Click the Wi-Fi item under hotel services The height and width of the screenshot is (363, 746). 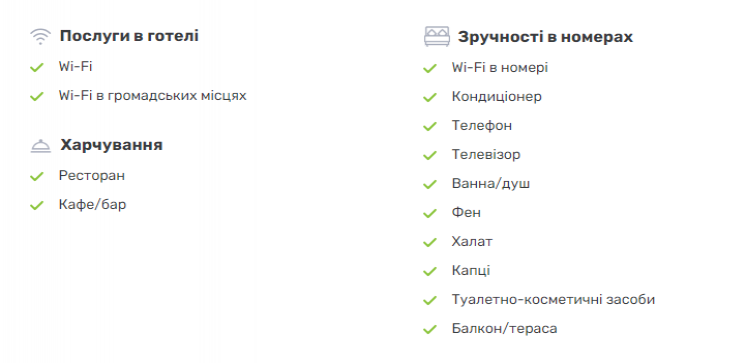coord(75,67)
